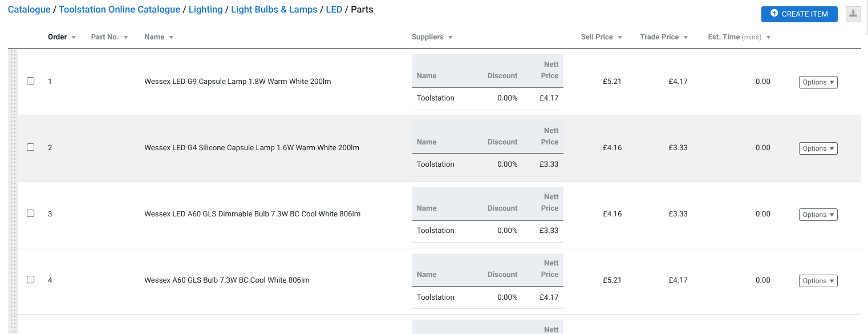The image size is (868, 334).
Task: Click the download icon beside Create Item
Action: [x=853, y=14]
